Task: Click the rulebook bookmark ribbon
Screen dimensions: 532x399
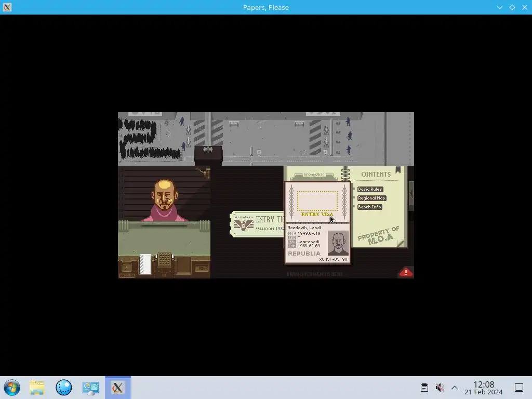Action: [398, 170]
